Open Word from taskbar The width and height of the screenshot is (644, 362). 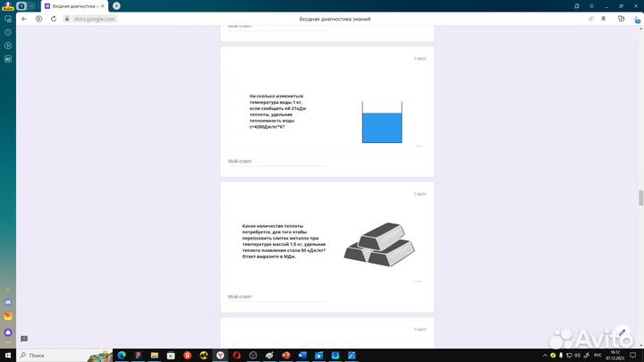pyautogui.click(x=302, y=356)
